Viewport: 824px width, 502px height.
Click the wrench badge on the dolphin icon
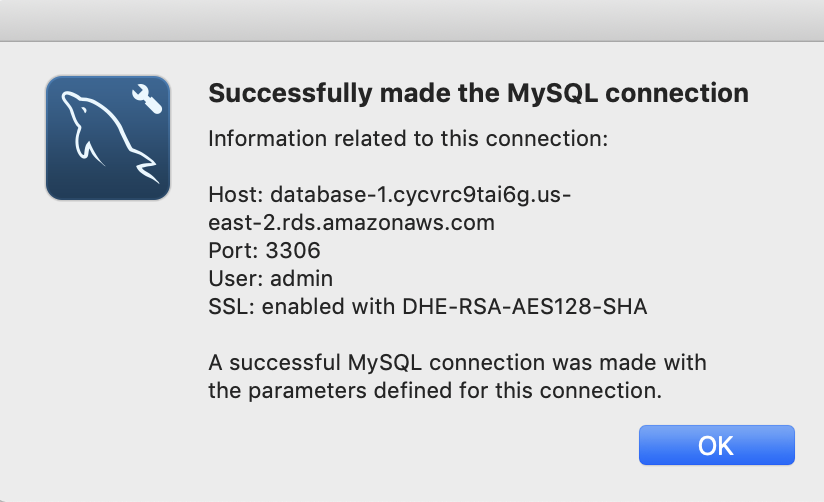147,99
